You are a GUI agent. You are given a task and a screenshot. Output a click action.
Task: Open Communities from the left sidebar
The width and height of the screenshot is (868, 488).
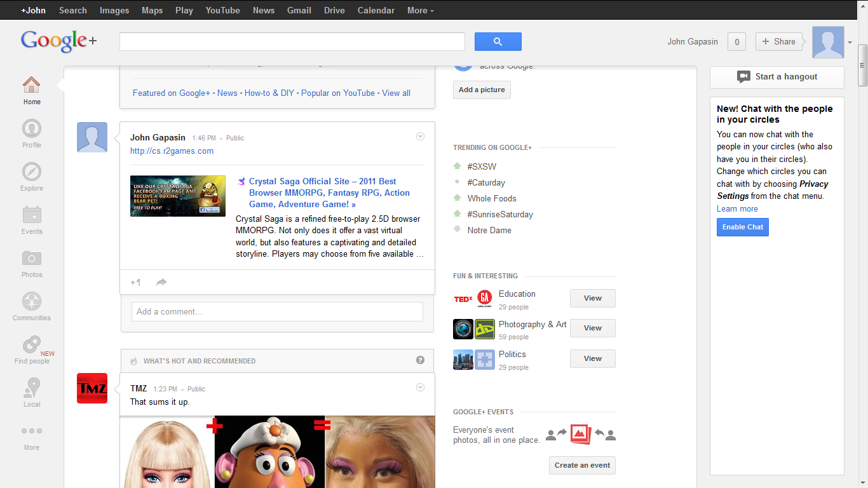tap(31, 302)
